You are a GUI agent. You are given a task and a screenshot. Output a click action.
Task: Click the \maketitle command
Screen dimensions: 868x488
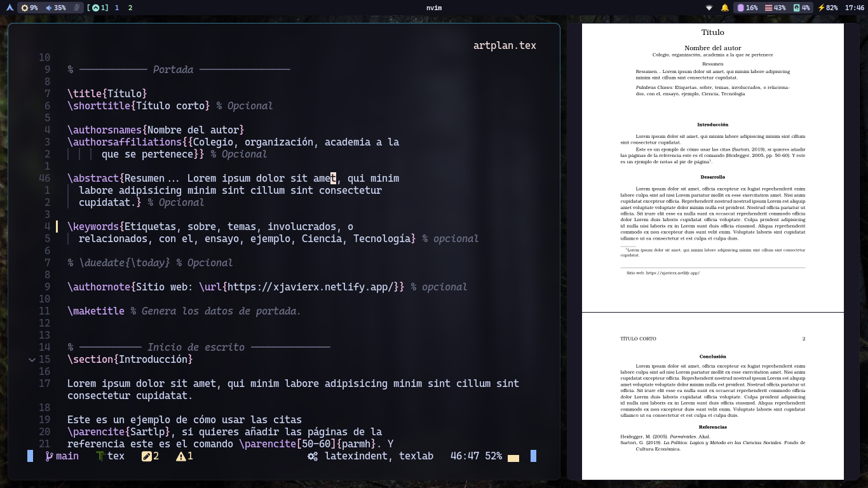click(x=96, y=311)
